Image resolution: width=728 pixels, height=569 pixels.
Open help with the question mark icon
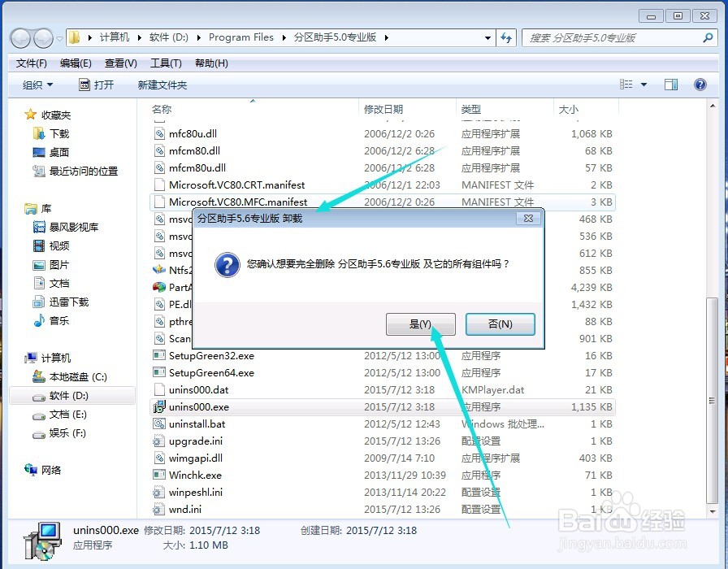click(700, 85)
